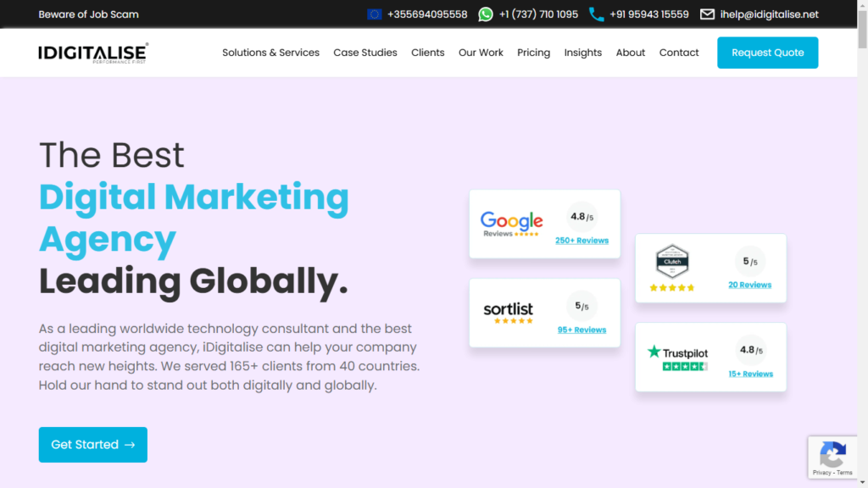868x488 pixels.
Task: Click the WhatsApp icon in top bar
Action: click(486, 14)
